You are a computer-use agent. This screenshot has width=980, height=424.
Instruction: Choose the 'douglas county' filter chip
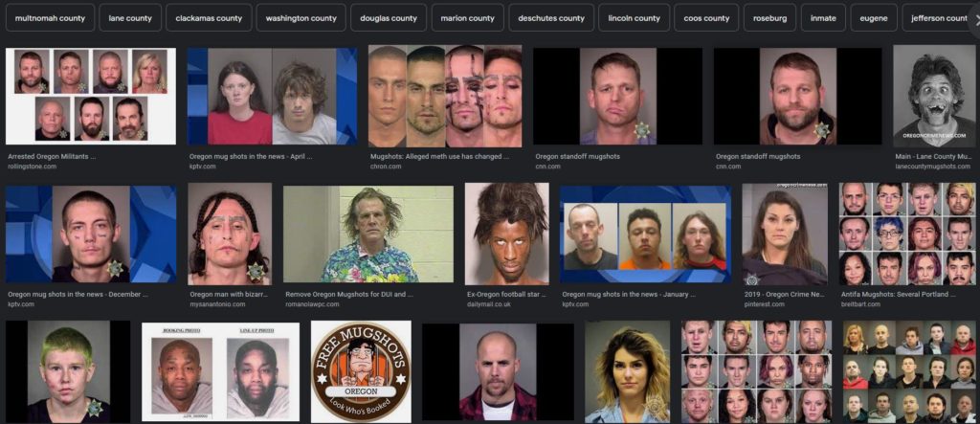point(389,18)
